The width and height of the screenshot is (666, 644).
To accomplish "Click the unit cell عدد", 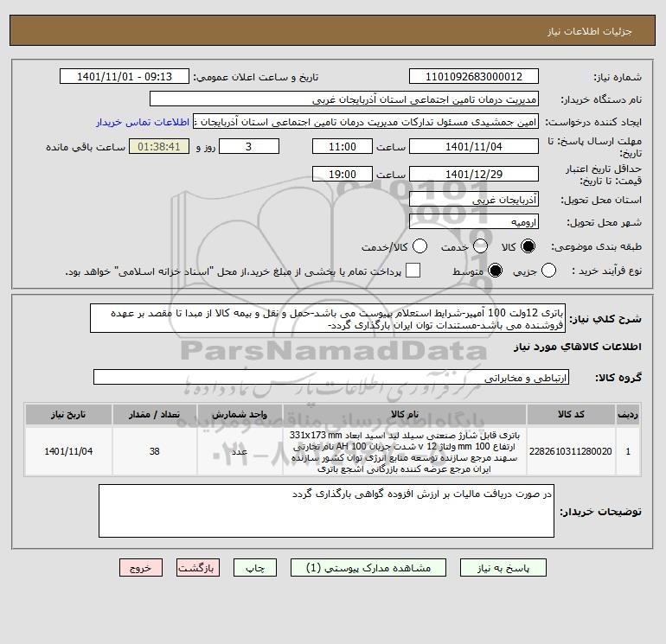I will tap(240, 451).
